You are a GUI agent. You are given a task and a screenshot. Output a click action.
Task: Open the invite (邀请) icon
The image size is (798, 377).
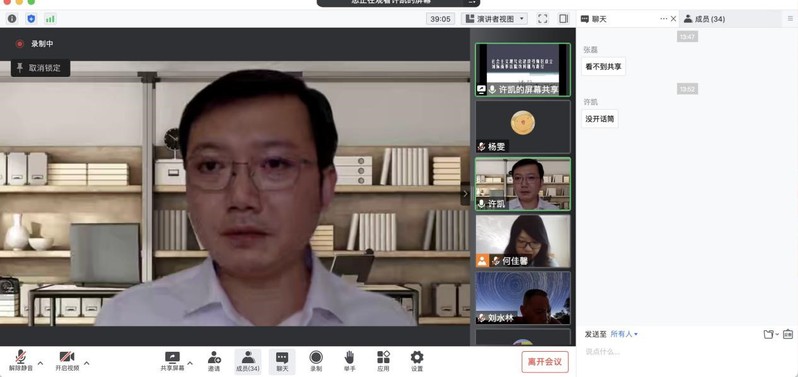(214, 361)
